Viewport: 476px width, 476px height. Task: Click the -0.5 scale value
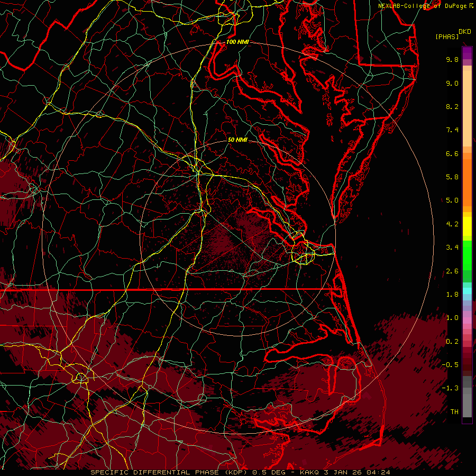pos(450,365)
